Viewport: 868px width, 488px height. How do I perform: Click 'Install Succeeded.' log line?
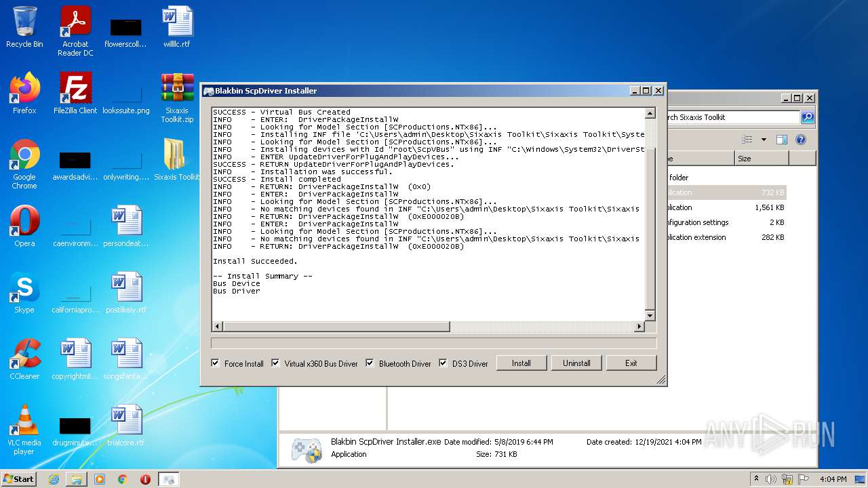tap(255, 261)
